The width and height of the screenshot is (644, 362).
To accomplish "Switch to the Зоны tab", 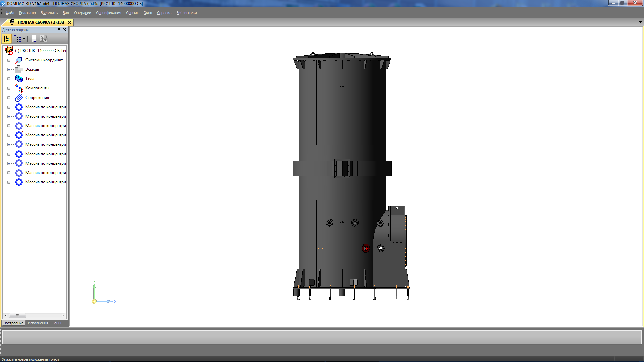I will pyautogui.click(x=57, y=323).
